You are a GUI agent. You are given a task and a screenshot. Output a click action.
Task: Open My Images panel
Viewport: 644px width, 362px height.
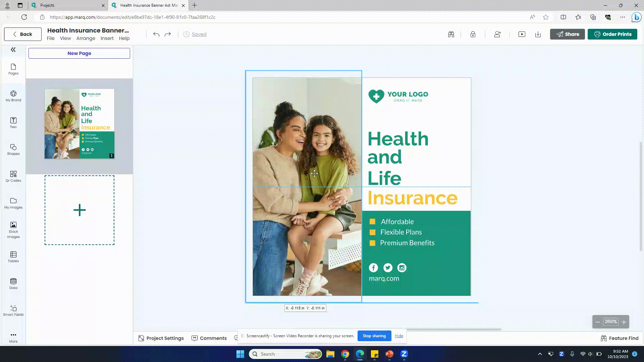coord(13,203)
